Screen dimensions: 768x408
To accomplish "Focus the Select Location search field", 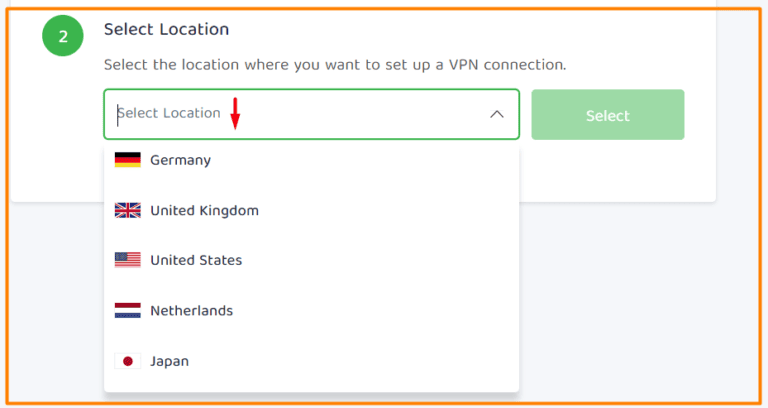I will 300,114.
